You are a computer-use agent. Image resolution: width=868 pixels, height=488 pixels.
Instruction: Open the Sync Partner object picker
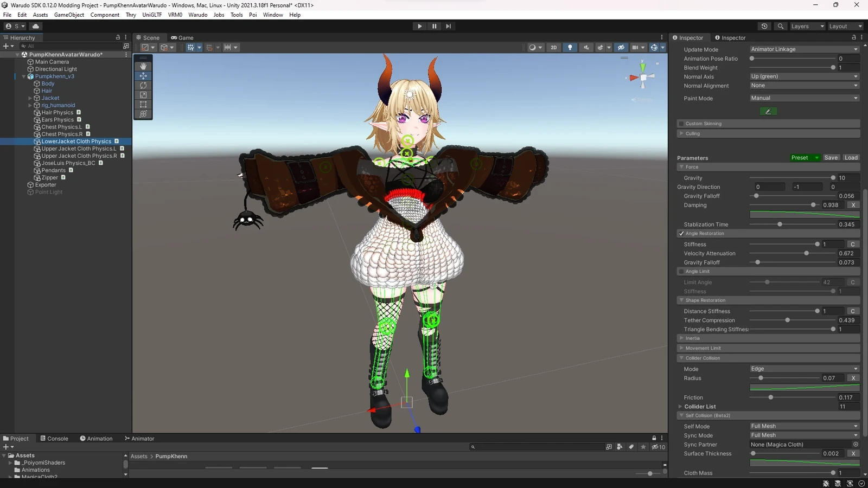pyautogui.click(x=856, y=444)
